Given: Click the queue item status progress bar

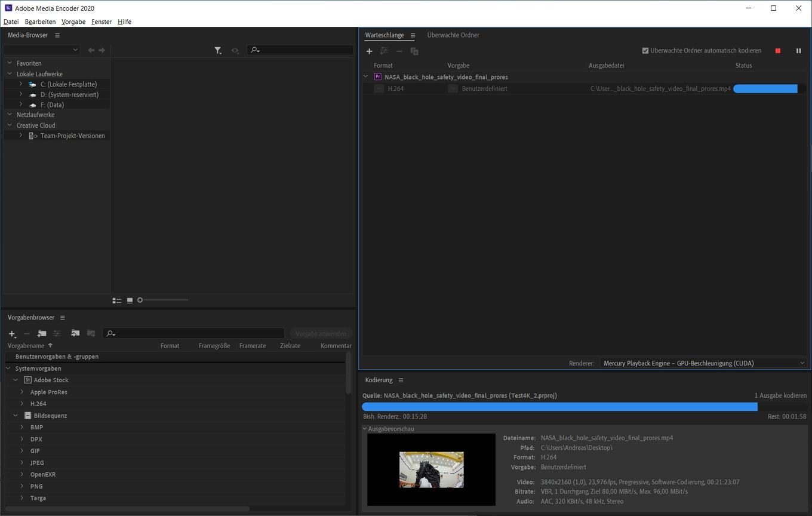Looking at the screenshot, I should 769,88.
